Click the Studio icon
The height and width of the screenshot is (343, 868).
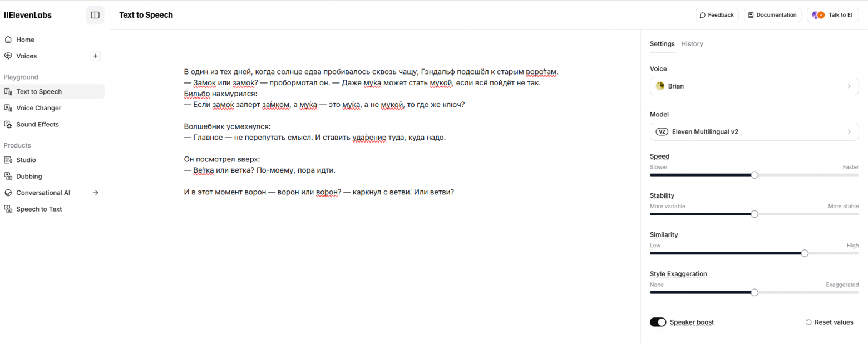coord(8,160)
